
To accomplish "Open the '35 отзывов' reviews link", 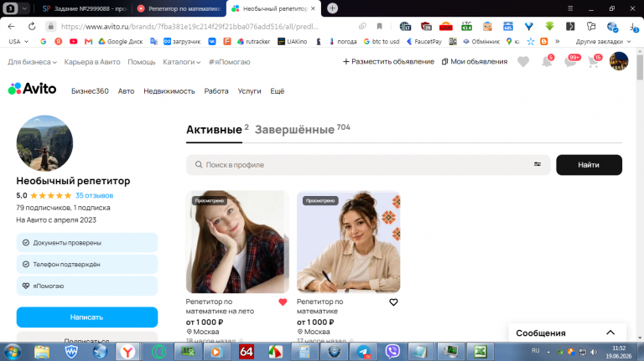I will coord(94,196).
